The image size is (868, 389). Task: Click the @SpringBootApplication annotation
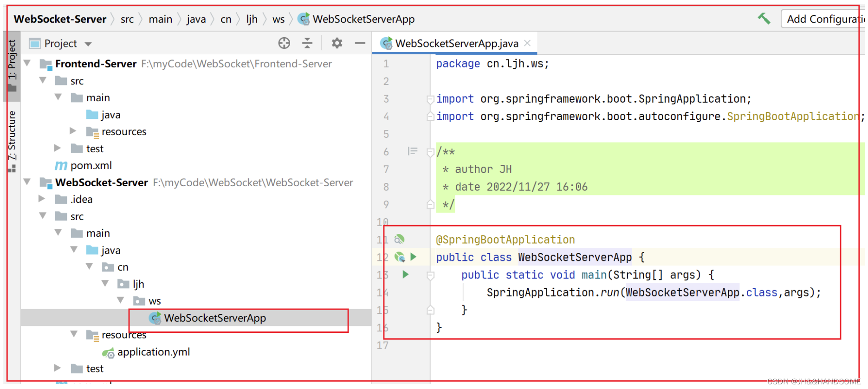(505, 240)
